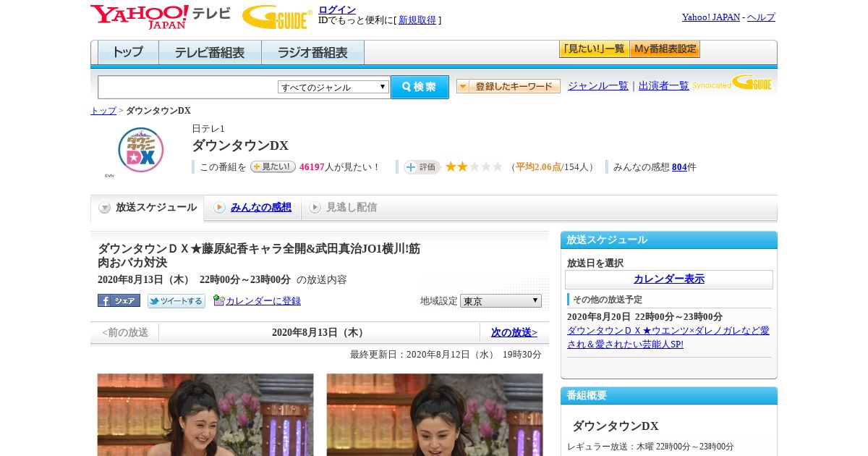This screenshot has width=868, height=456.
Task: Click the 評価 rating plus button
Action: tap(422, 167)
